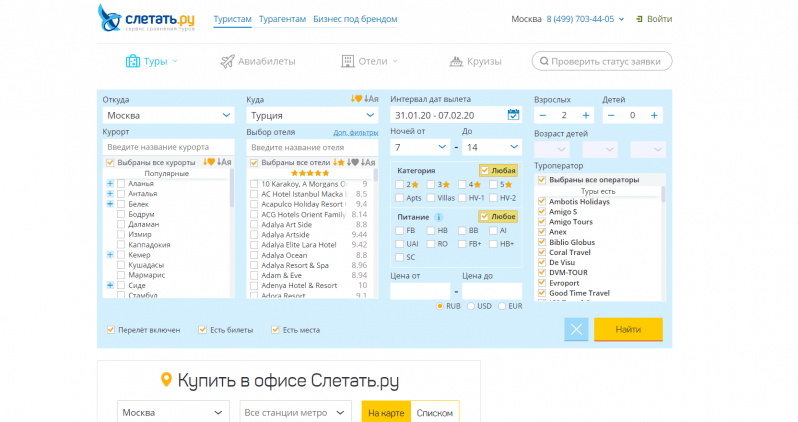Viewport: 798px width, 422px height.
Task: Click the phone number 8 (499) 703-44-05
Action: 580,19
